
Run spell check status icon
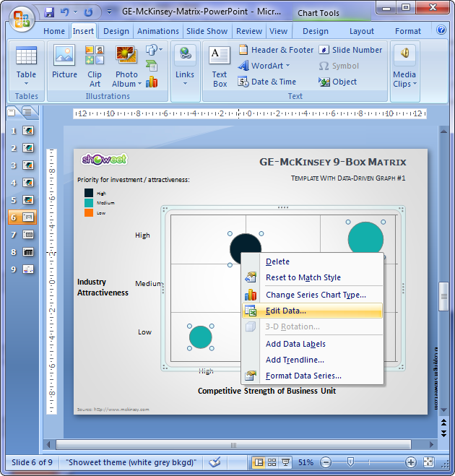(x=214, y=462)
